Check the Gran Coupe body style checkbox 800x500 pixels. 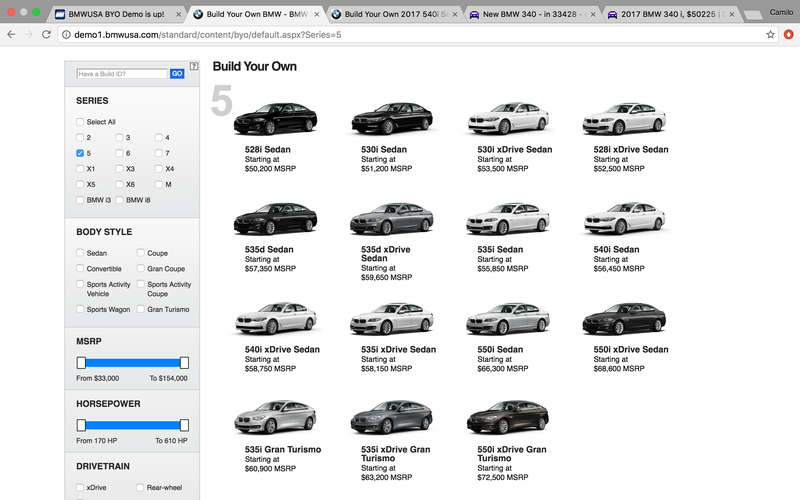click(140, 268)
